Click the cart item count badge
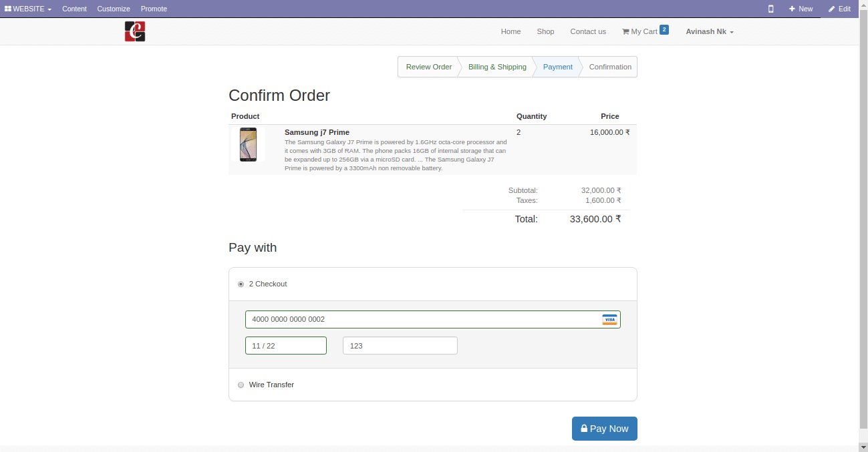Viewport: 868px width, 452px height. [664, 29]
